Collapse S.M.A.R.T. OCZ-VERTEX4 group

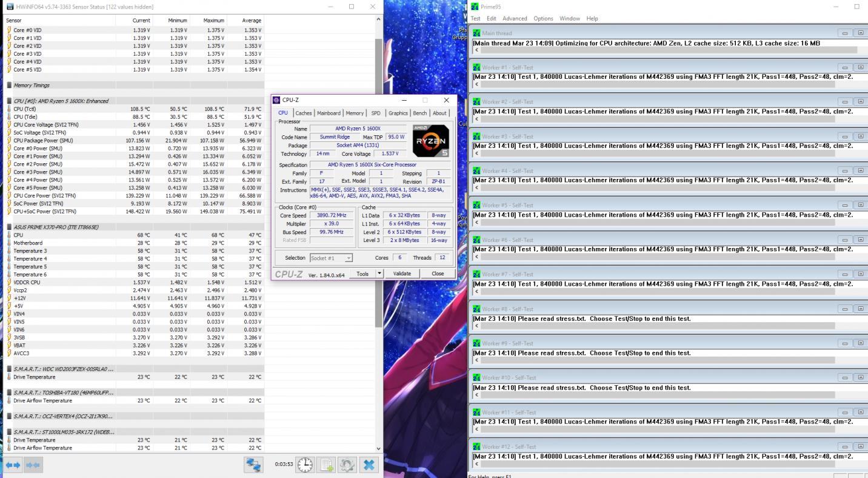click(x=9, y=416)
